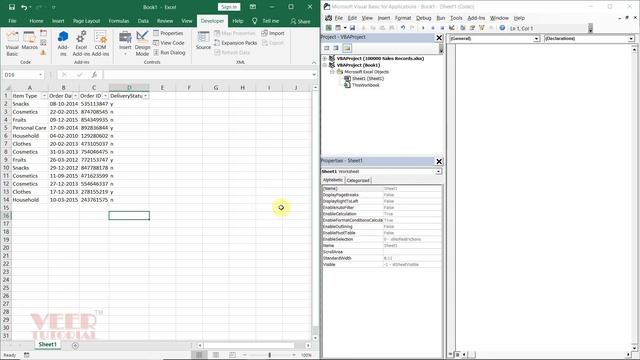
Task: Open the Format menu in VBA editor
Action: point(403,18)
